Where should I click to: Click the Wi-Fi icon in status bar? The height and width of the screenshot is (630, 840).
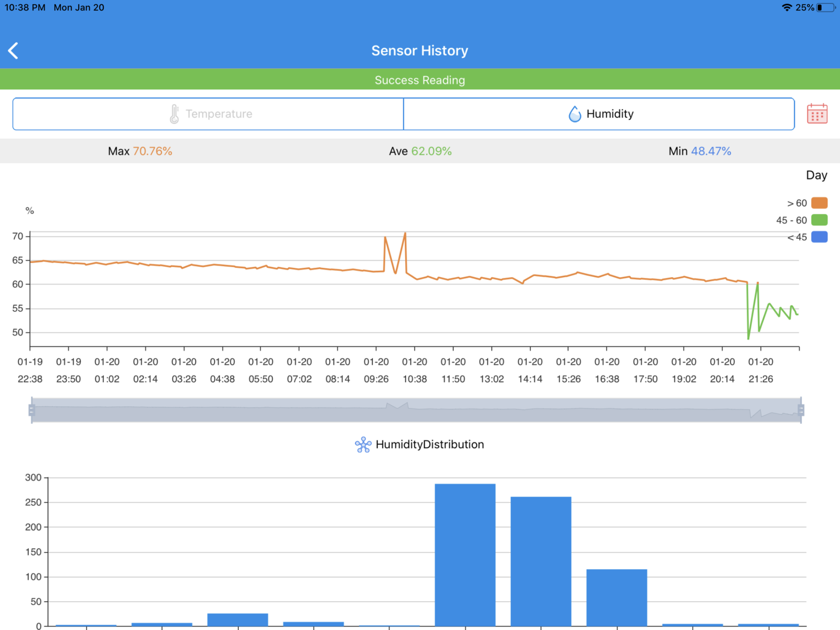tap(786, 7)
